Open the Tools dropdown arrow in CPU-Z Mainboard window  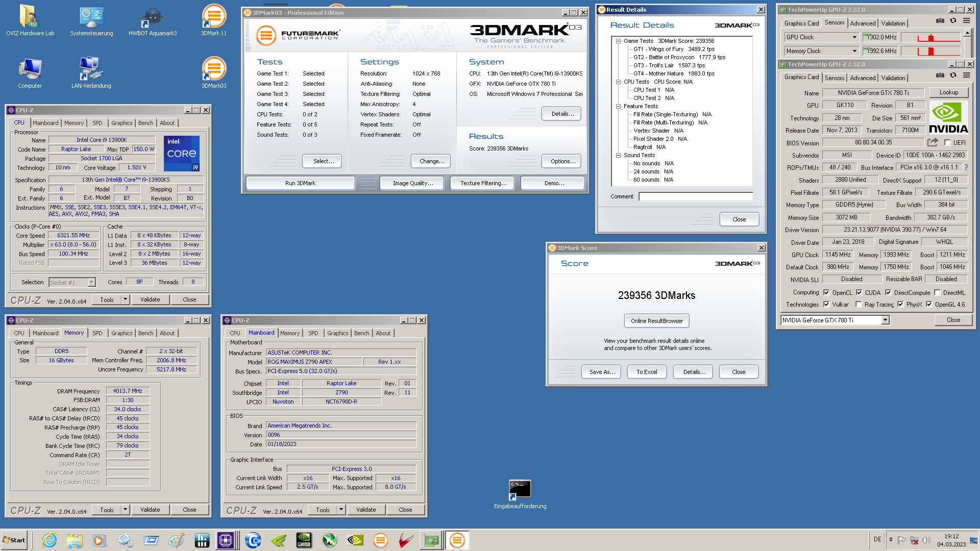pos(341,510)
